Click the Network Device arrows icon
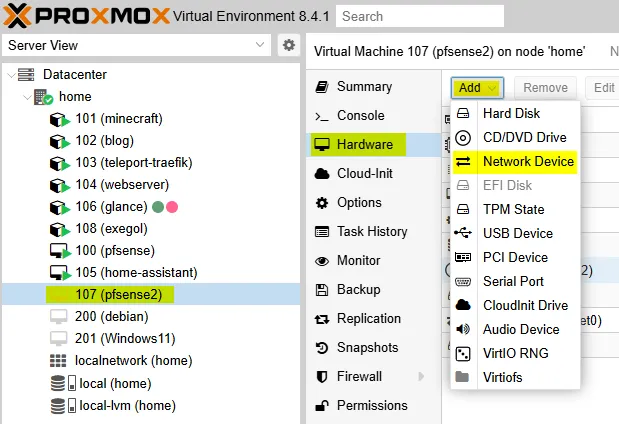This screenshot has height=424, width=619. point(463,161)
